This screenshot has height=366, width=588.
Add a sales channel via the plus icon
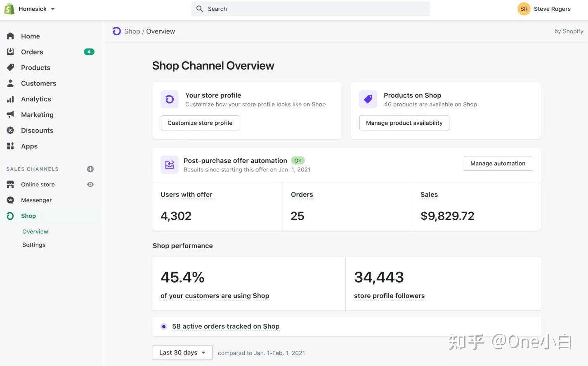90,169
